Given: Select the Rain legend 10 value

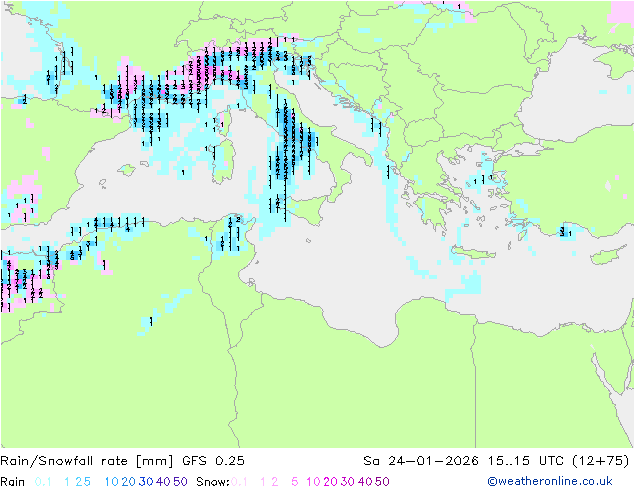Looking at the screenshot, I should 112,482.
